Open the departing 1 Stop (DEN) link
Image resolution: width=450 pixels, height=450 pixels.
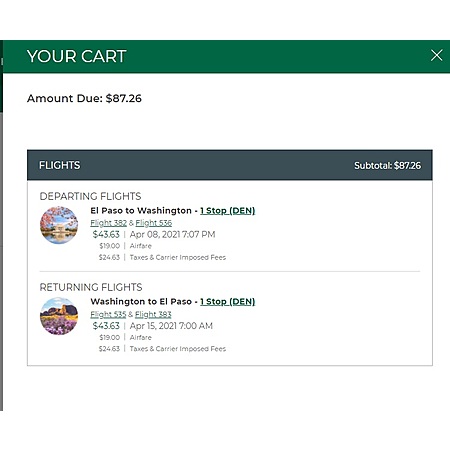click(x=227, y=211)
